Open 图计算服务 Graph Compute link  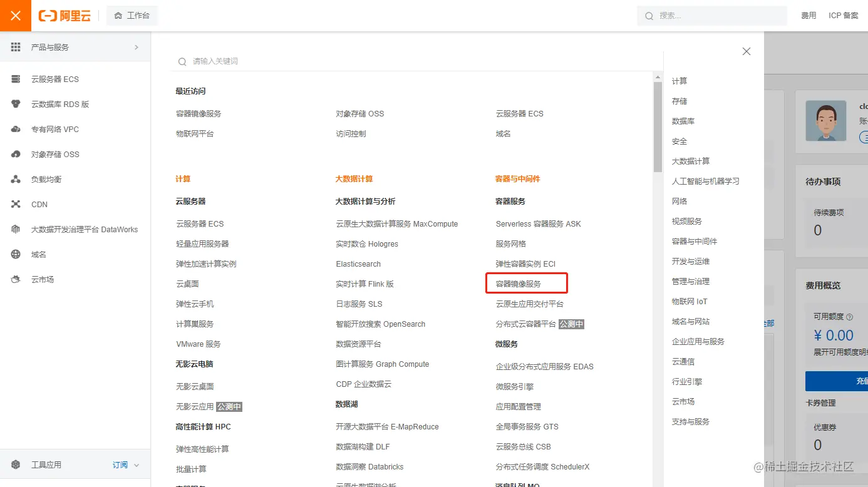click(382, 364)
